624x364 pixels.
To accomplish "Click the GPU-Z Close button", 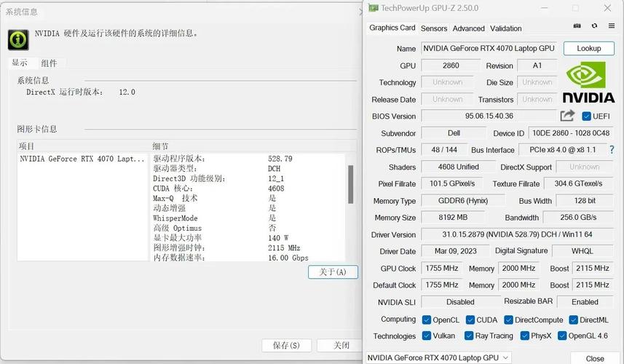I will [595, 358].
